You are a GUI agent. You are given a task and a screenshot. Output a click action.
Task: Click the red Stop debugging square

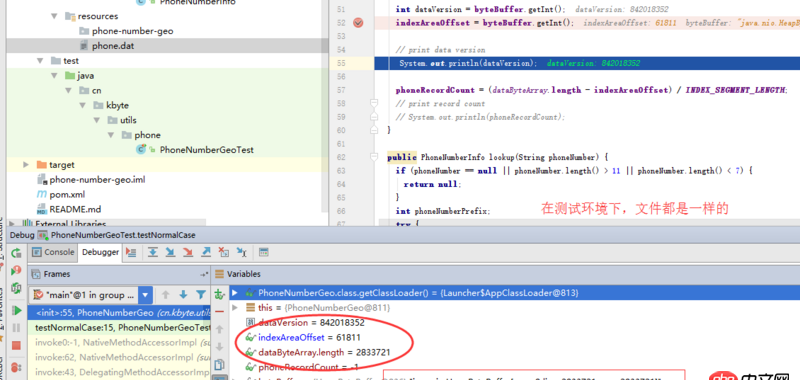[x=16, y=345]
